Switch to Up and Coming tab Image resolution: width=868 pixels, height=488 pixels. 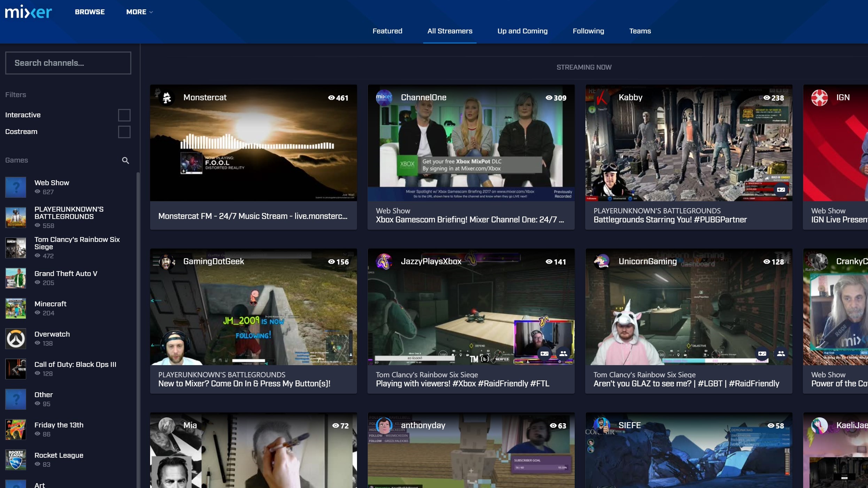point(522,31)
